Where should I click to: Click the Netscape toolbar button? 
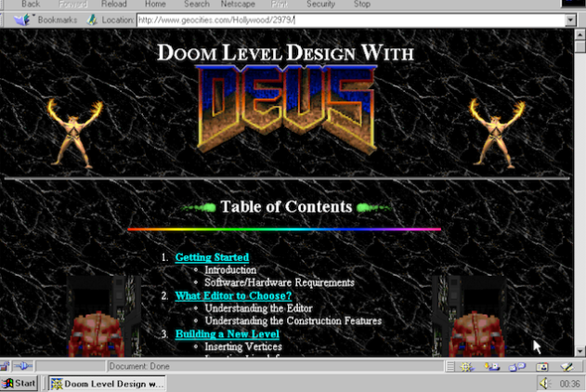click(238, 4)
